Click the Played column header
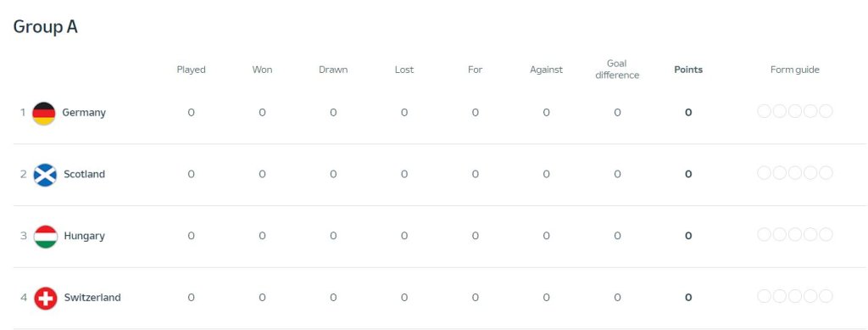 click(191, 70)
